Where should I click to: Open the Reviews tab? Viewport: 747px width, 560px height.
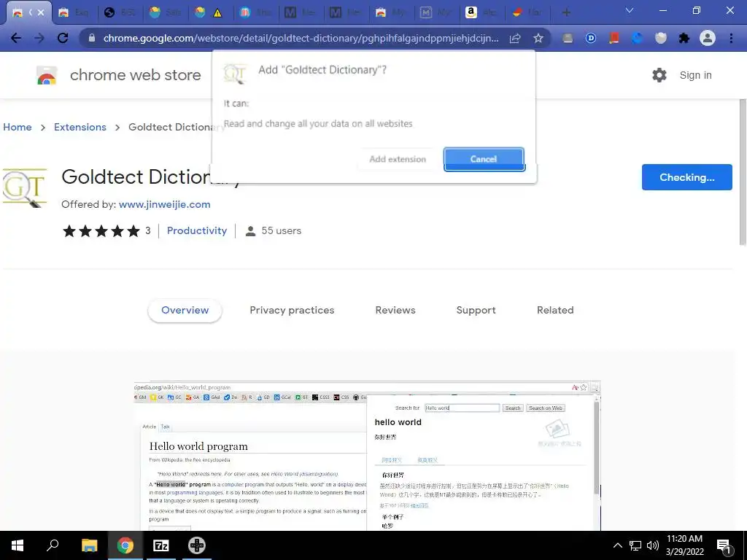coord(395,310)
